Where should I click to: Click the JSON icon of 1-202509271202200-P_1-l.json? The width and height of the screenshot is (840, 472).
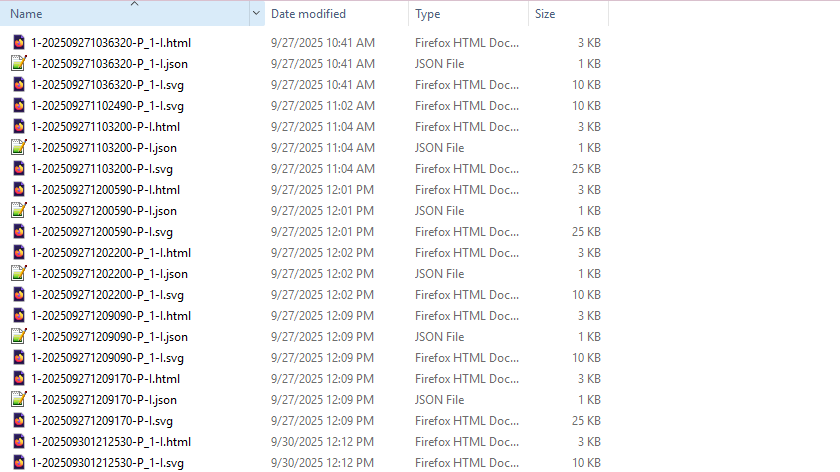pos(18,274)
